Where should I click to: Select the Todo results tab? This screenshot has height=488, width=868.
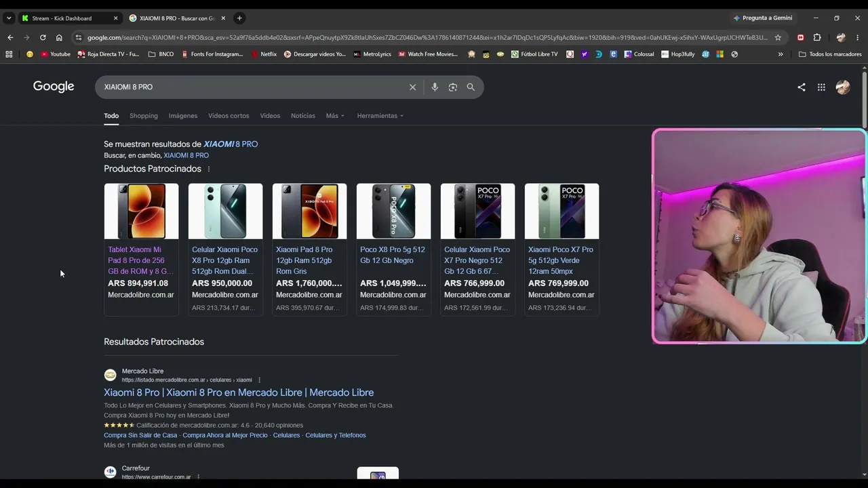[x=111, y=116]
